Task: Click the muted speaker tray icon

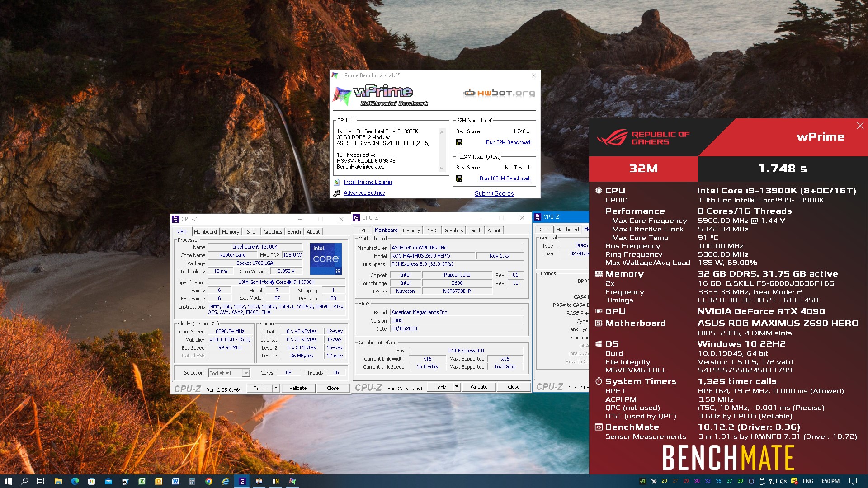Action: coord(783,481)
